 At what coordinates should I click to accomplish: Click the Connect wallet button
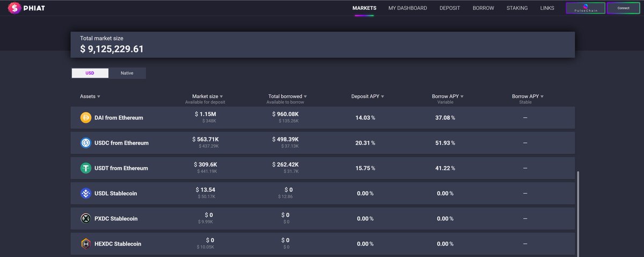pos(624,8)
